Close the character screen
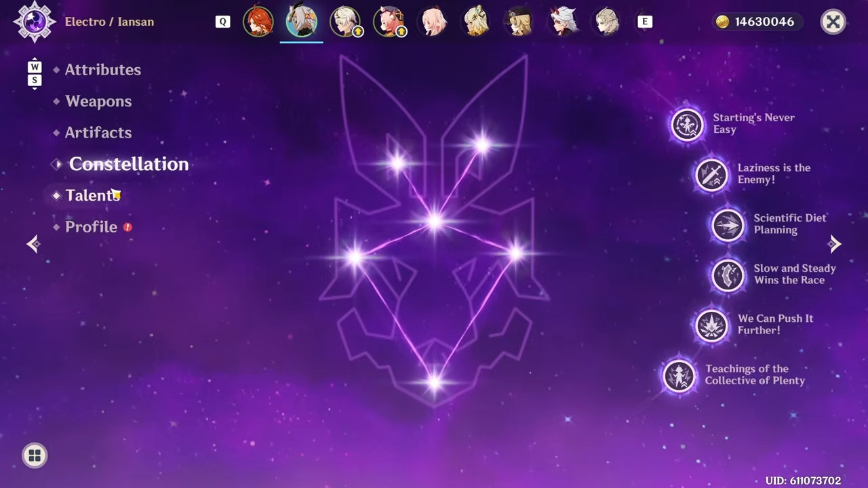The image size is (868, 488). pos(833,22)
